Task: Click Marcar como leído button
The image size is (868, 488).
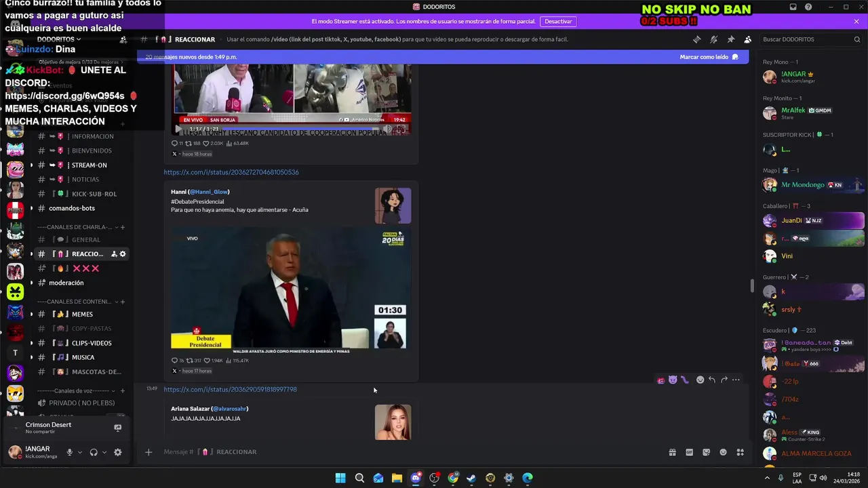Action: [x=709, y=57]
